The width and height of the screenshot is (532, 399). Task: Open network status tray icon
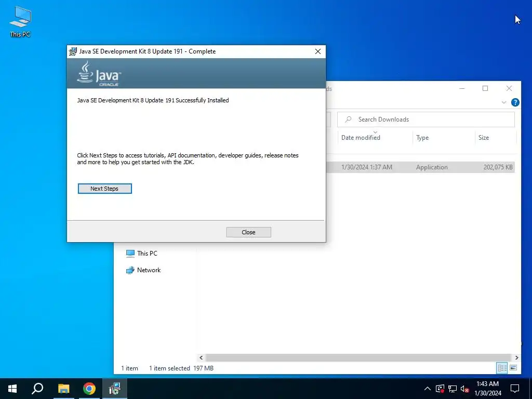[453, 389]
